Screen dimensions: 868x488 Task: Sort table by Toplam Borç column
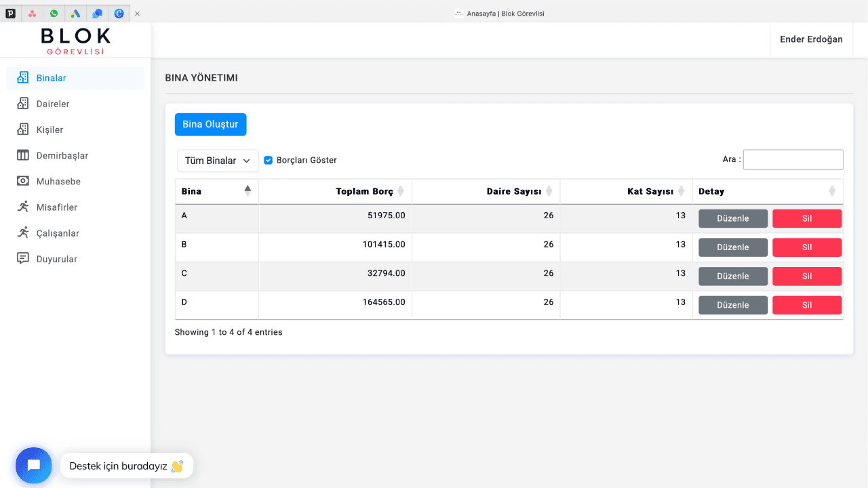335,191
